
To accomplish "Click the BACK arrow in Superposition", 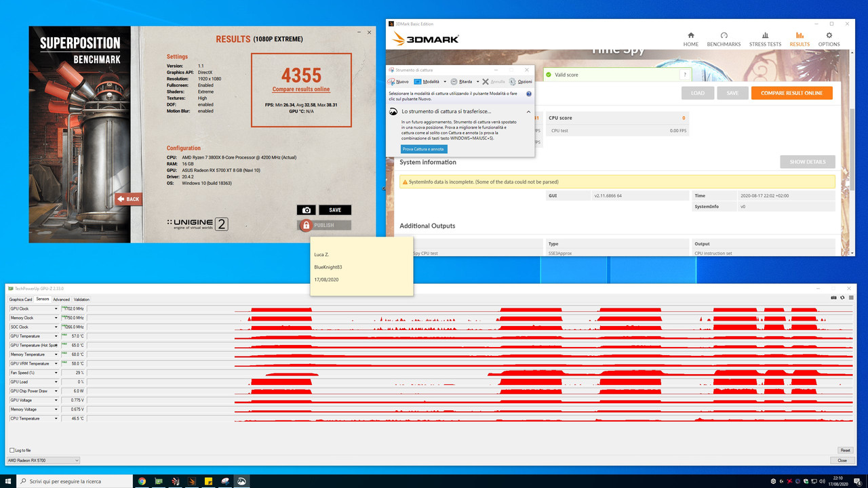I will pyautogui.click(x=128, y=199).
